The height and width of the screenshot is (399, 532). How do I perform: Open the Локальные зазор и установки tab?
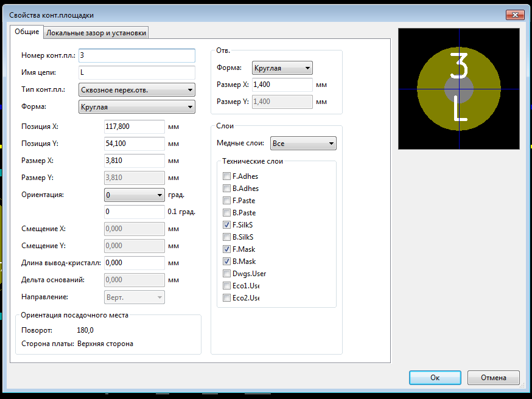point(96,33)
